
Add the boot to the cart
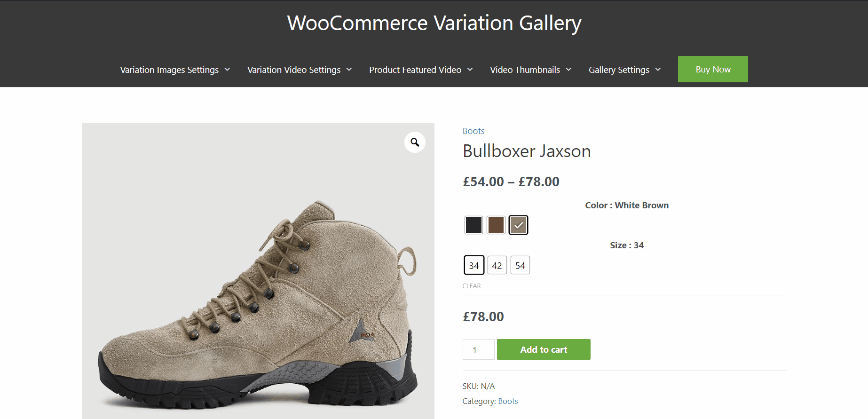[544, 349]
